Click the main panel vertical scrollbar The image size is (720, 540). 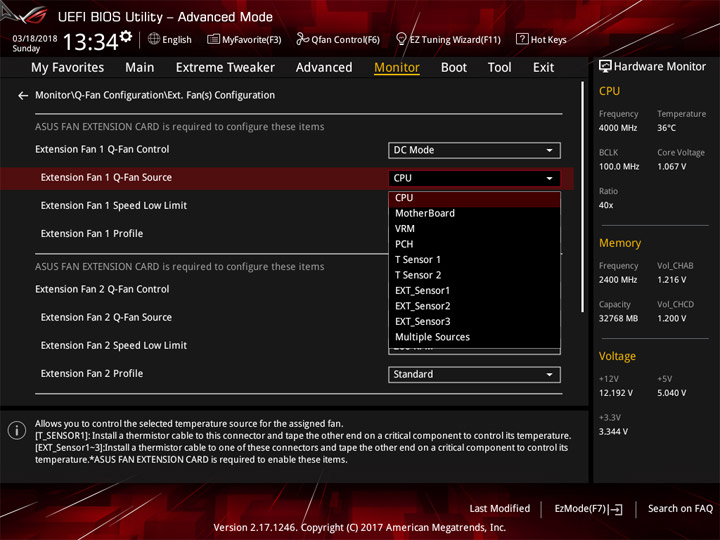[582, 197]
